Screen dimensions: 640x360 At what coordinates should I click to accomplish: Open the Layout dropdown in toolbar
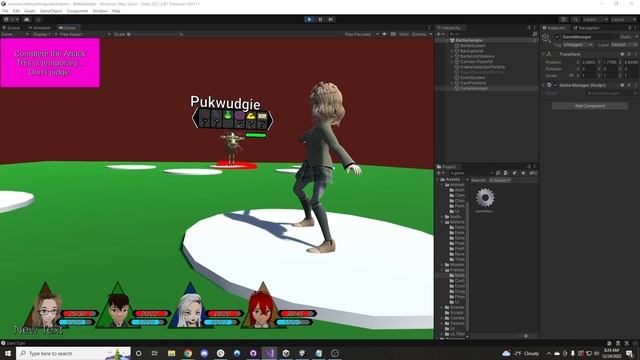tap(623, 19)
